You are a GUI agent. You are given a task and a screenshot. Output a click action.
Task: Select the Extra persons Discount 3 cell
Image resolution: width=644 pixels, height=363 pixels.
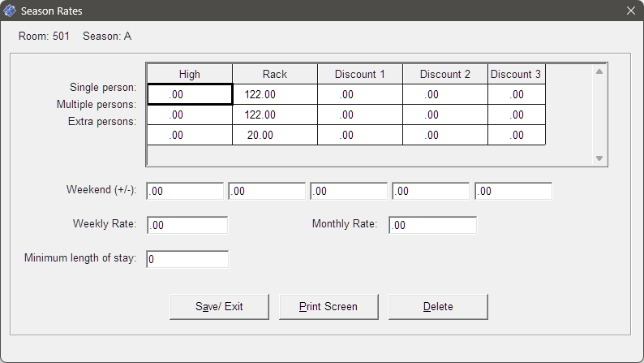[x=517, y=135]
